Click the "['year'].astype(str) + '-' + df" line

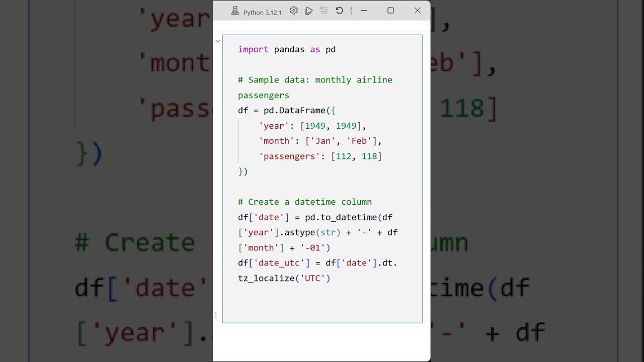[x=318, y=232]
